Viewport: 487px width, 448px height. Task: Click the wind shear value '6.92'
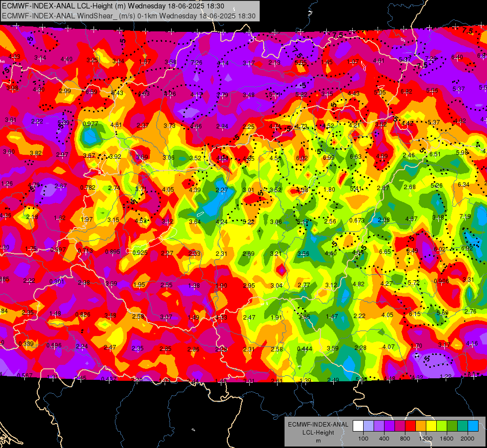(467, 248)
